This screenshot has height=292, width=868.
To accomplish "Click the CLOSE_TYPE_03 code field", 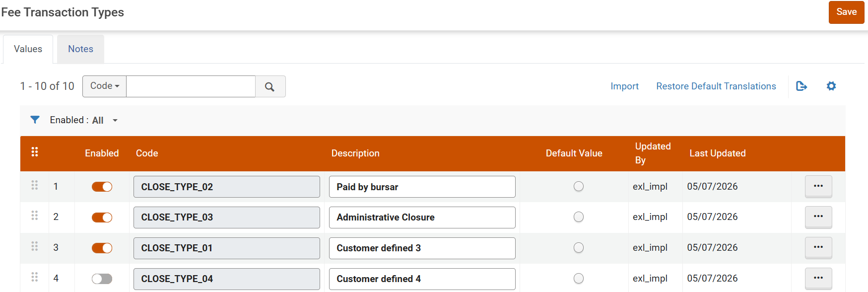I will 227,218.
